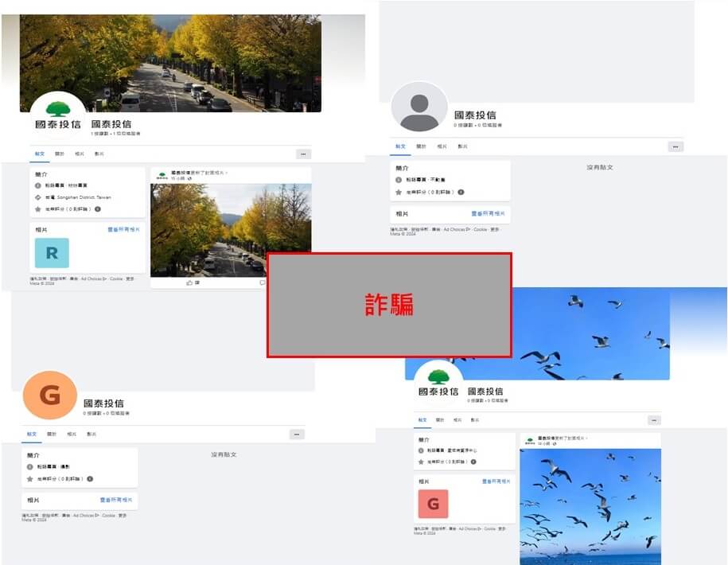Click the star rating icon on seagull page

pos(421,462)
